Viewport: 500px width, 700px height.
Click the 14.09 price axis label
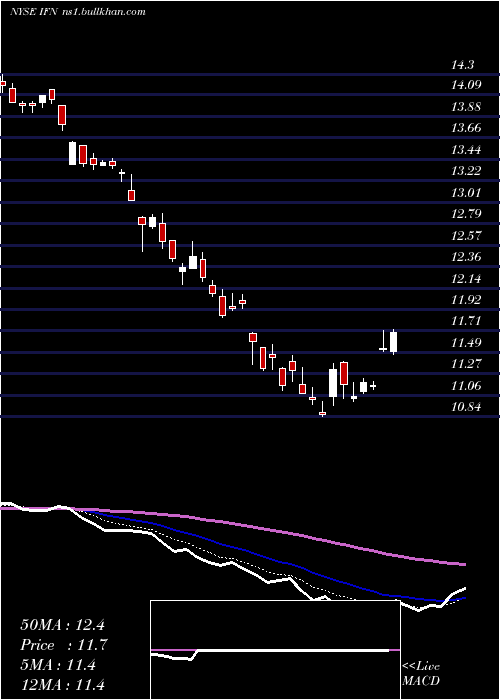click(466, 85)
